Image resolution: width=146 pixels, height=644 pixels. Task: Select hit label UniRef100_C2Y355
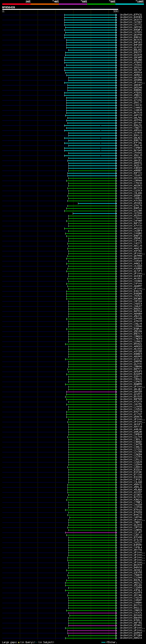[x=131, y=452]
